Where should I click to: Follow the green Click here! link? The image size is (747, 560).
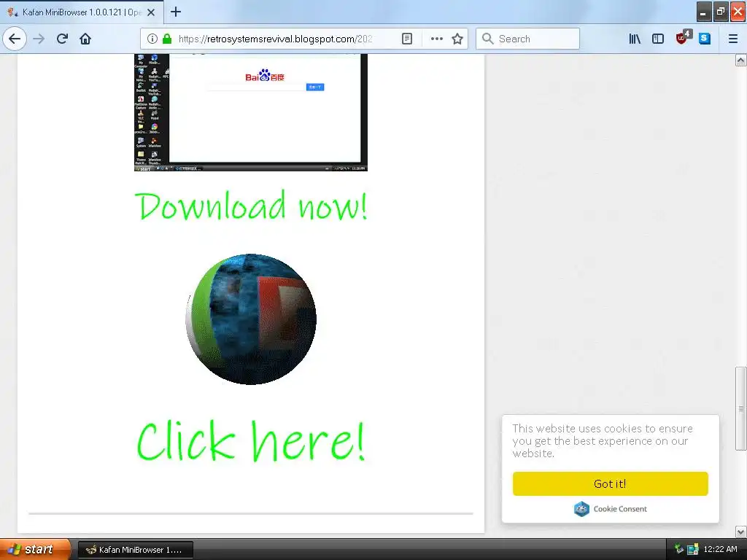(x=251, y=441)
